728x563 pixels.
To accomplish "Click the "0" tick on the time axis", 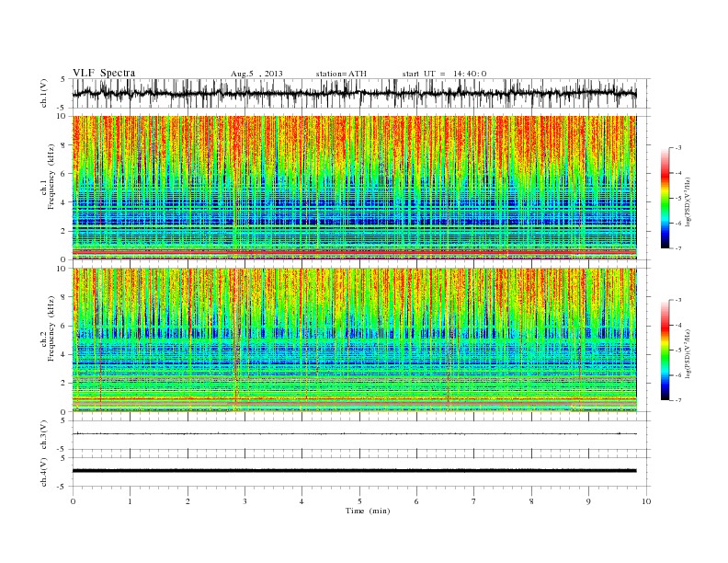I will pyautogui.click(x=73, y=501).
